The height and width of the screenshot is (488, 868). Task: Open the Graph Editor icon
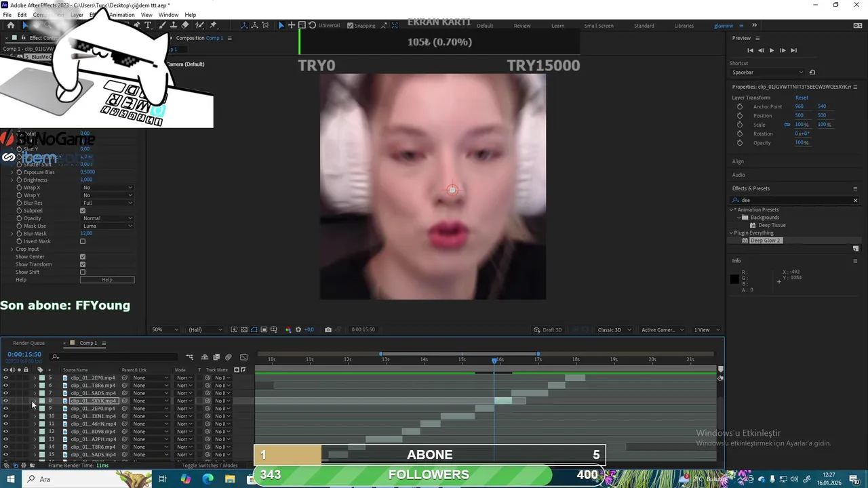tap(243, 357)
